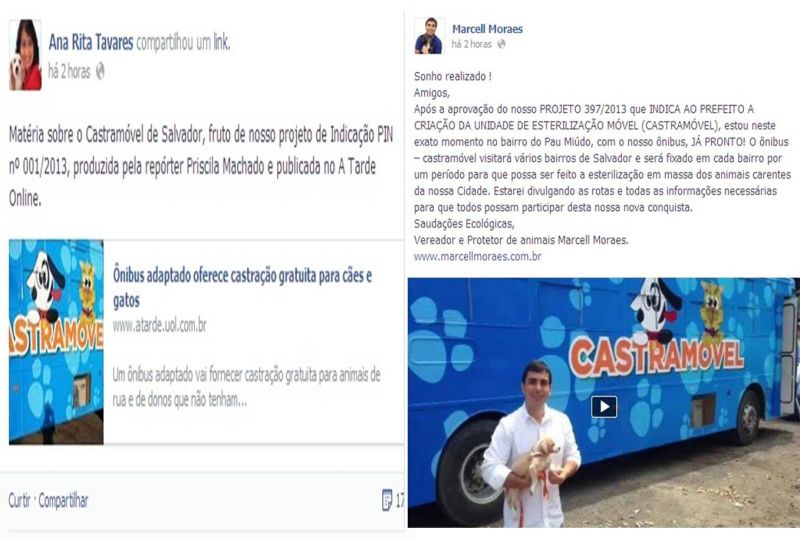The height and width of the screenshot is (539, 800).
Task: Click Curtir to like the post
Action: point(19,500)
